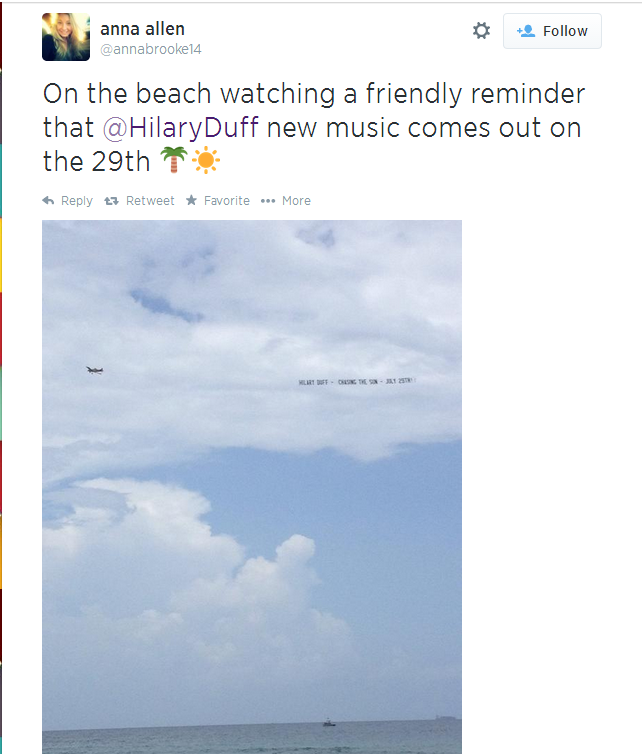Open the attached sky photo
The height and width of the screenshot is (754, 642).
coord(252,487)
